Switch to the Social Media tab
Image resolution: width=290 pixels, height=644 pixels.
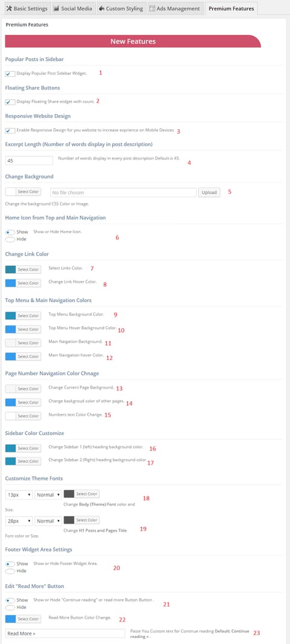tap(72, 8)
